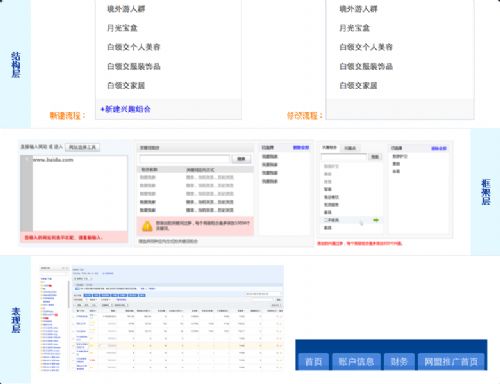Click into the keyword search input field
Viewport: 500px width, 384px height.
click(x=185, y=159)
